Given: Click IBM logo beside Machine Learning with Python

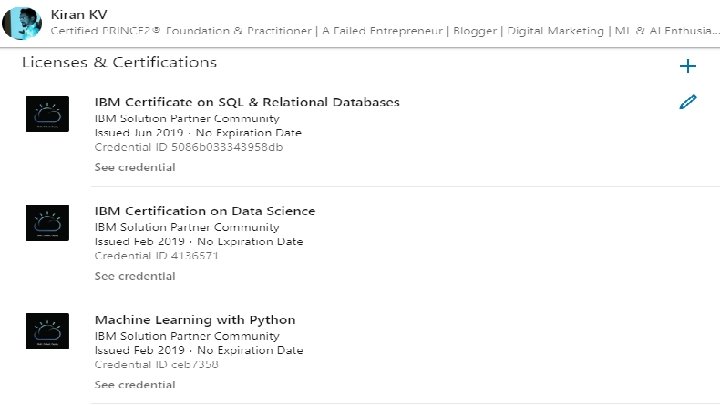Looking at the screenshot, I should (x=47, y=331).
